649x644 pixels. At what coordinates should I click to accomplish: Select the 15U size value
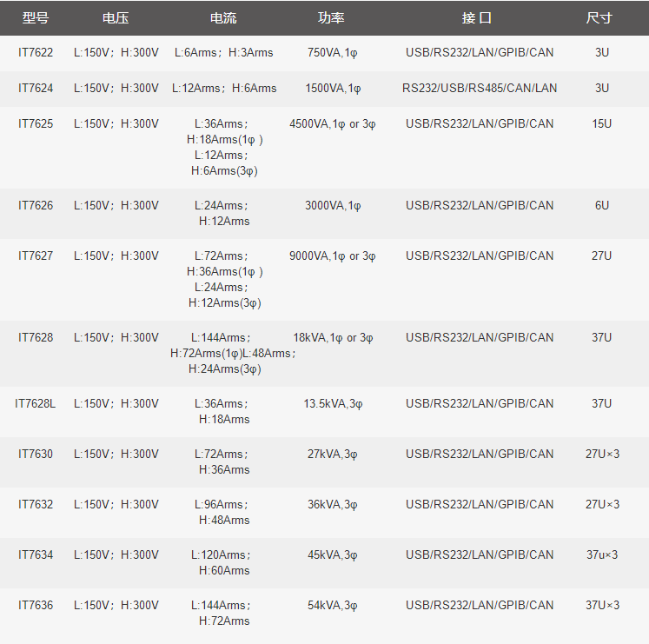602,123
